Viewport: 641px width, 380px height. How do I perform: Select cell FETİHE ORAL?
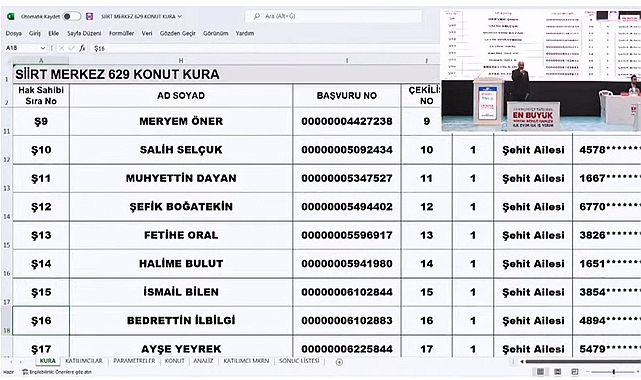181,235
